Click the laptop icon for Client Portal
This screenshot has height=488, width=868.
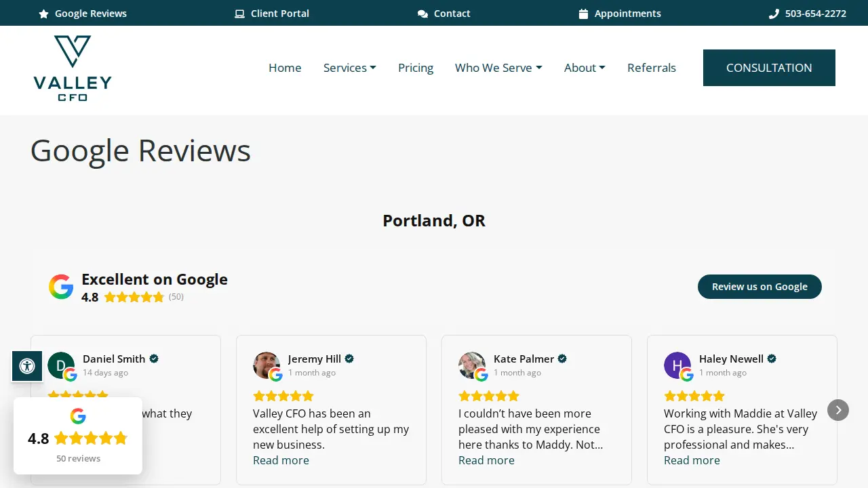239,14
